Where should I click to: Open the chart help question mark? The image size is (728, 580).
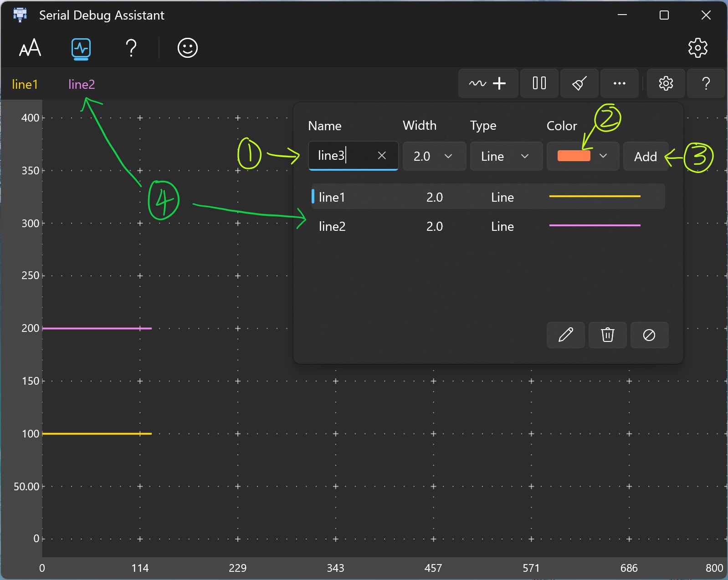(706, 83)
